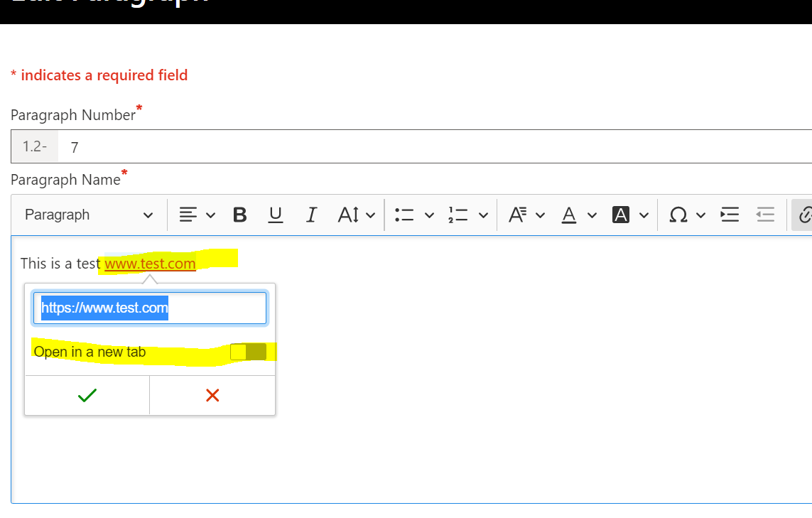Apply italic formatting
Screen dimensions: 812x518
coord(311,215)
